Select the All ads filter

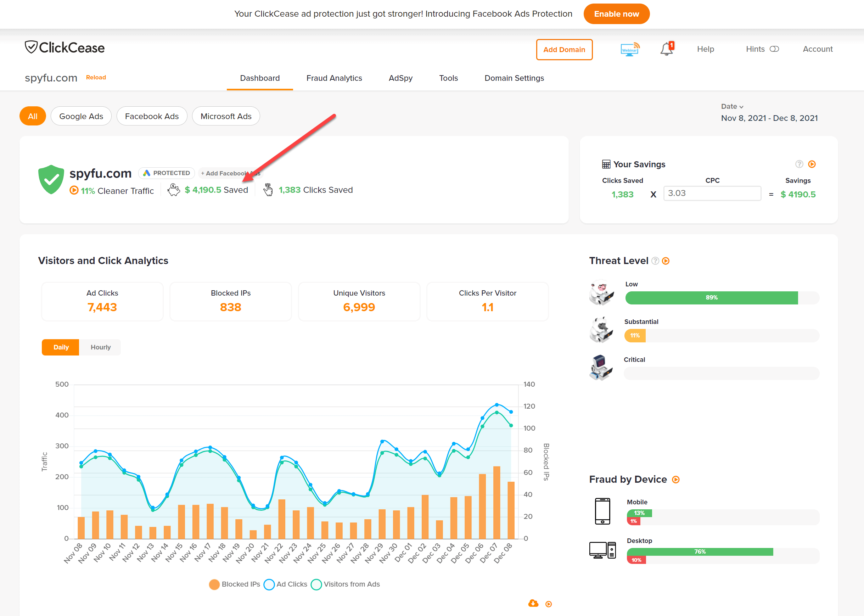[x=33, y=116]
